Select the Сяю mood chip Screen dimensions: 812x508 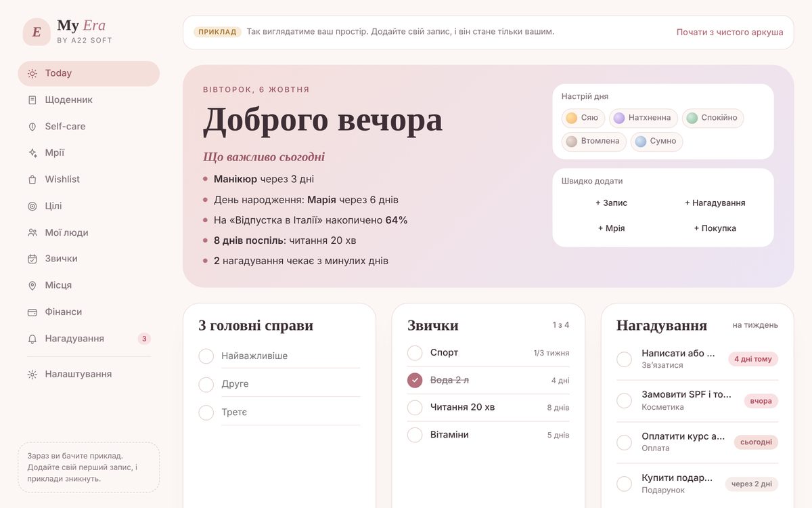583,118
